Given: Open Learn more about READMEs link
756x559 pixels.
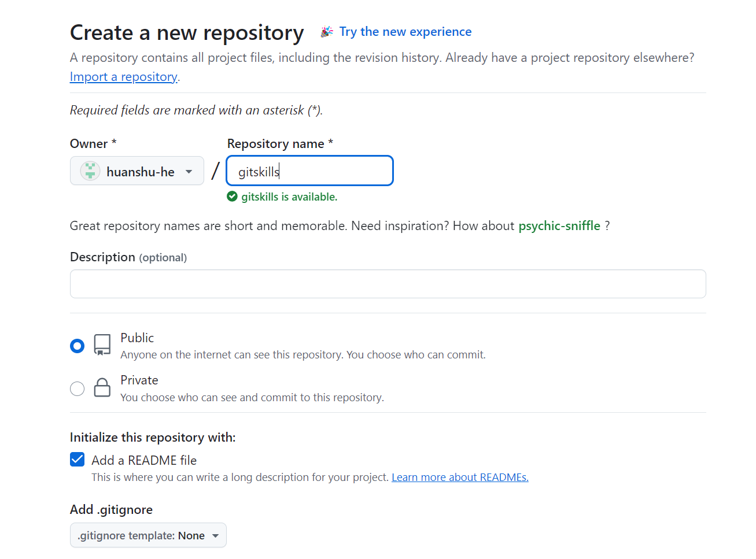Looking at the screenshot, I should click(x=460, y=477).
